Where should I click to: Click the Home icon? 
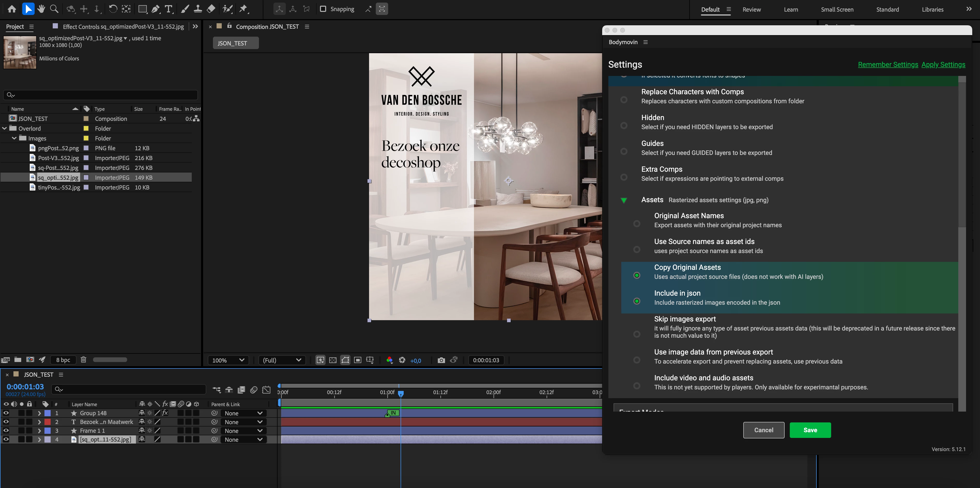tap(12, 9)
